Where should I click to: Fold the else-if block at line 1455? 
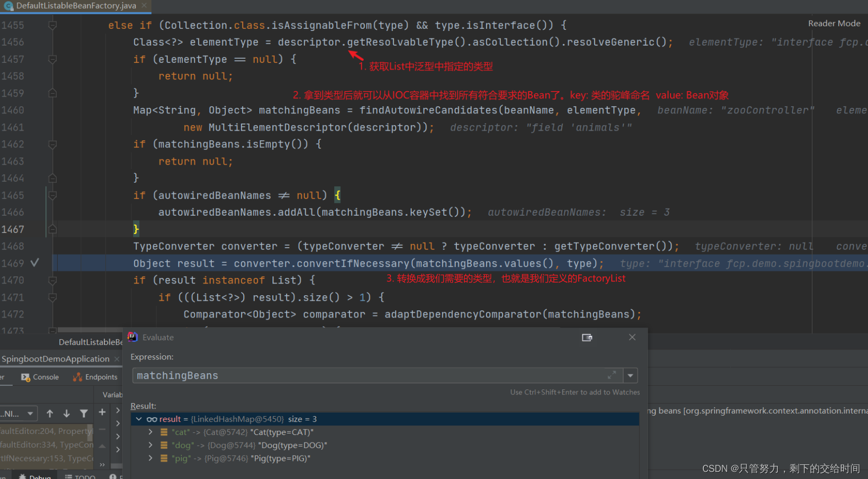coord(52,25)
